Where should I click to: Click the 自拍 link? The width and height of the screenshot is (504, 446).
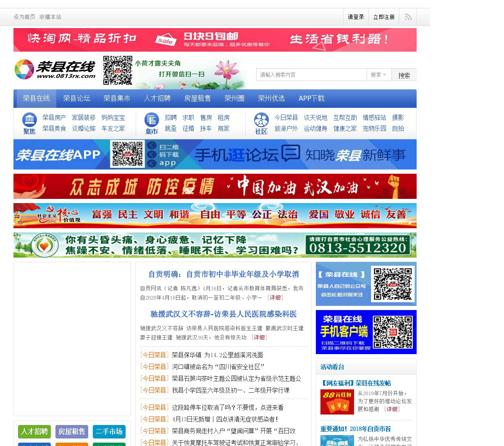398,128
